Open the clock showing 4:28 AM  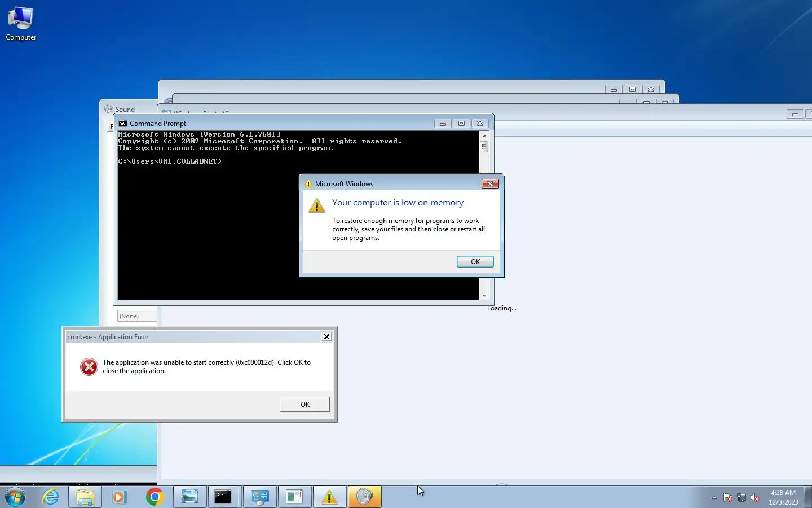click(783, 497)
